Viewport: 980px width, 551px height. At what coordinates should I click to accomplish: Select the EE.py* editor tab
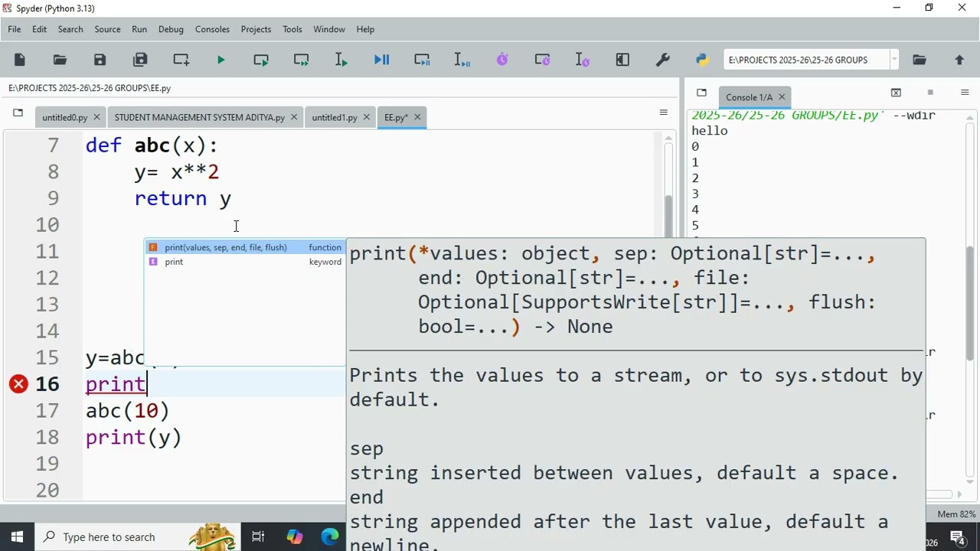397,117
